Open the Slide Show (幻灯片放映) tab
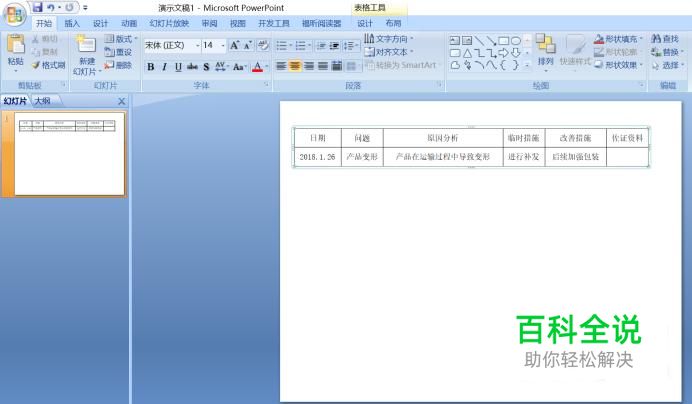692x404 pixels. click(169, 23)
